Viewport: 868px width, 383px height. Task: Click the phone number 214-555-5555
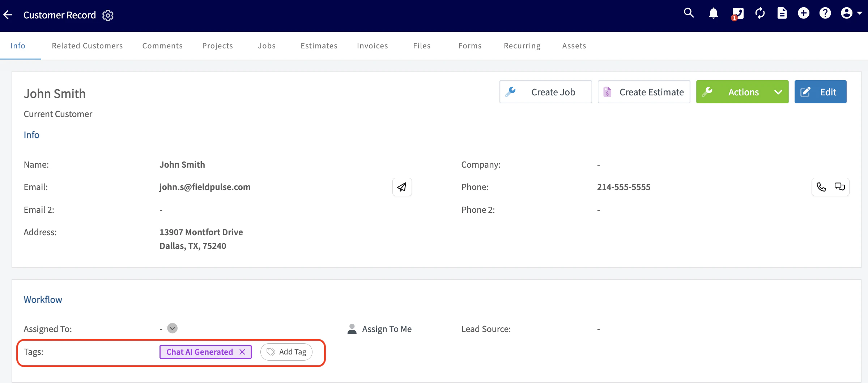pyautogui.click(x=624, y=187)
